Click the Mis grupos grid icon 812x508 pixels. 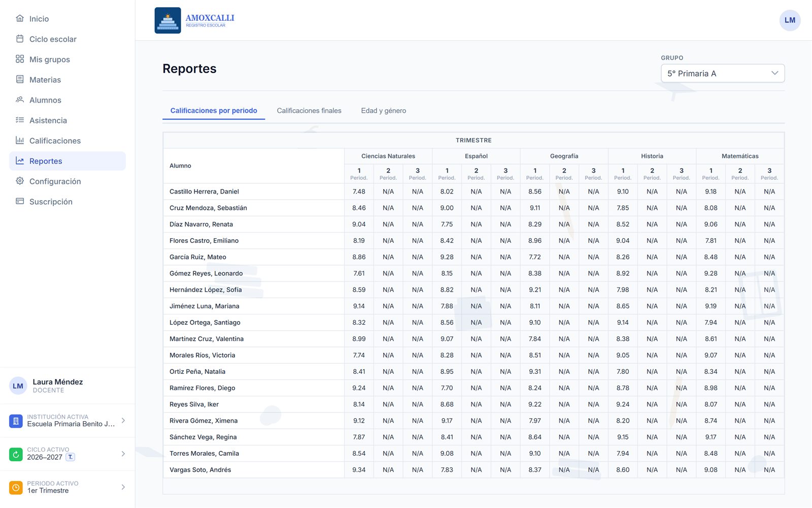click(x=20, y=59)
